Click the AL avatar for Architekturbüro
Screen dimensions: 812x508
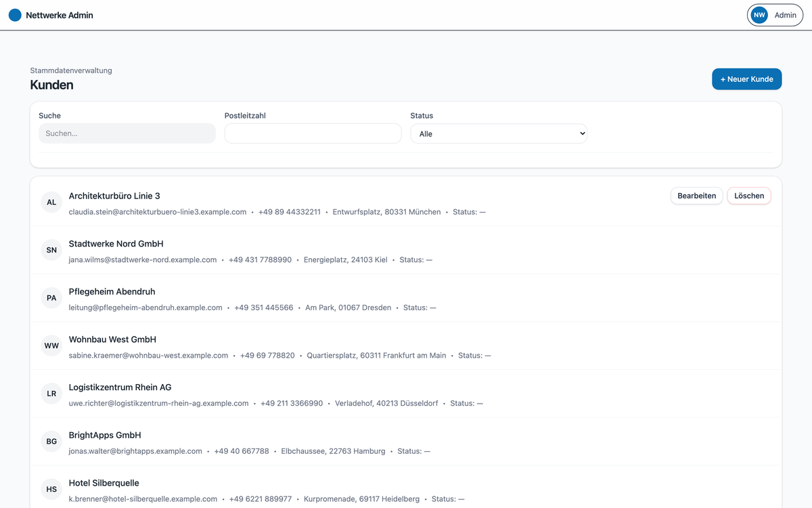[x=51, y=202]
